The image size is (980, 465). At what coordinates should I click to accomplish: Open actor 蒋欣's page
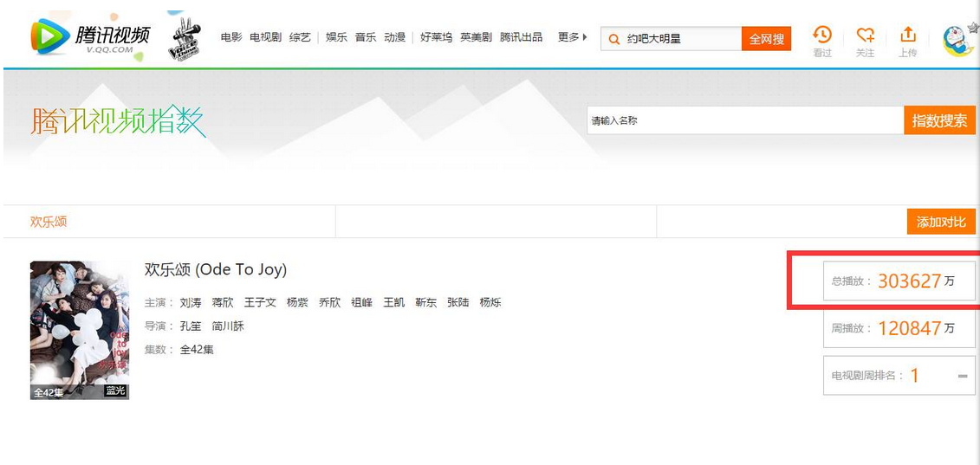tap(223, 303)
